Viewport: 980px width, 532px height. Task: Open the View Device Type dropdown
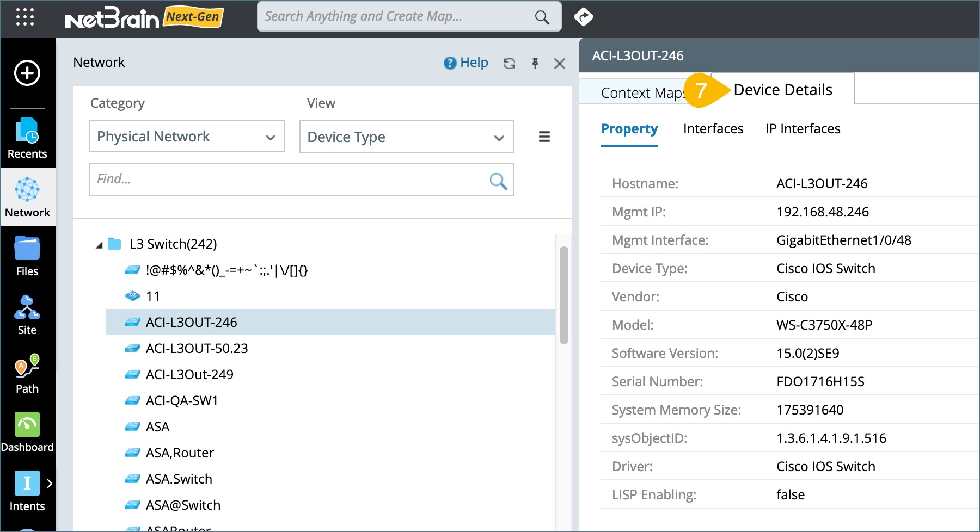407,137
